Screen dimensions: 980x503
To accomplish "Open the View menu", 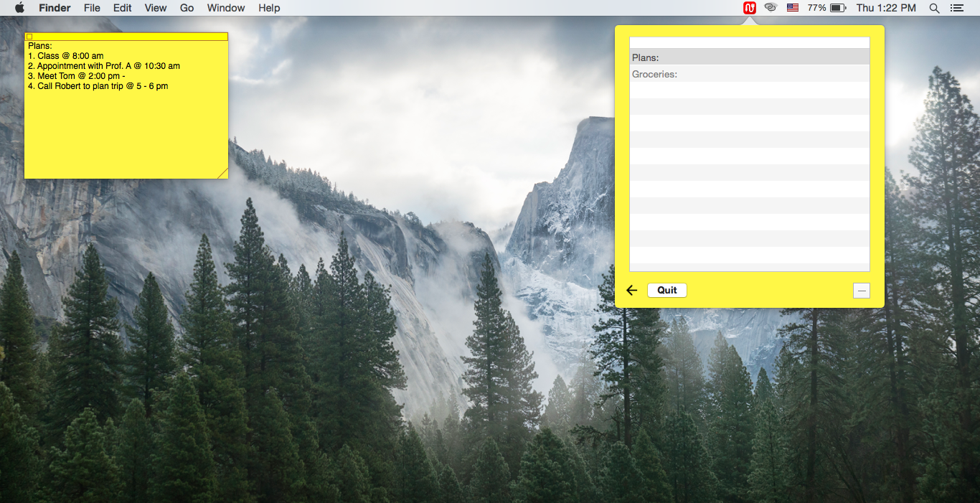I will tap(156, 8).
